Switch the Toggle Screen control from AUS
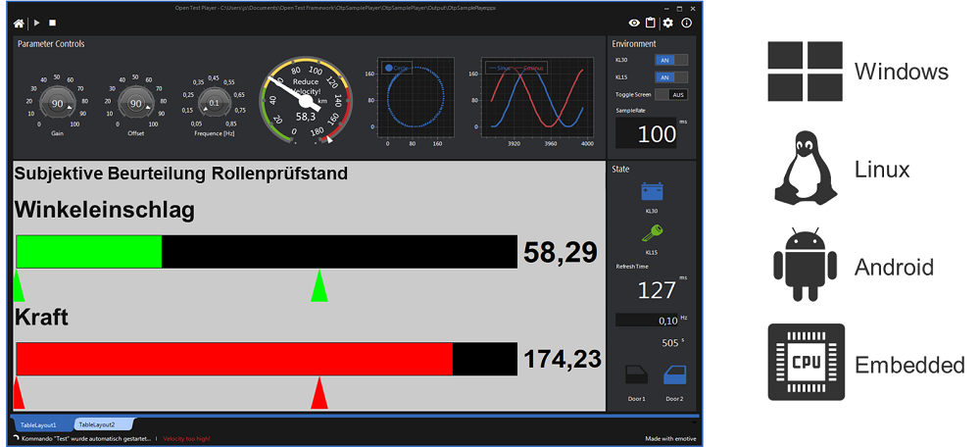980x447 pixels. click(x=671, y=94)
